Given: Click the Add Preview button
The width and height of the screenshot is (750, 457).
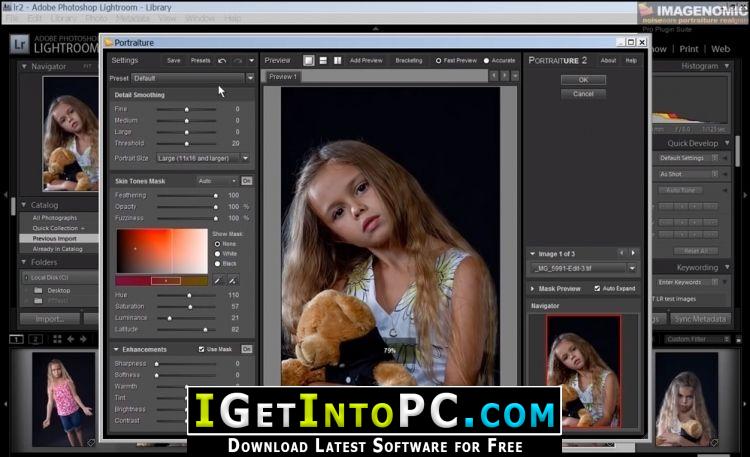Looking at the screenshot, I should (366, 60).
